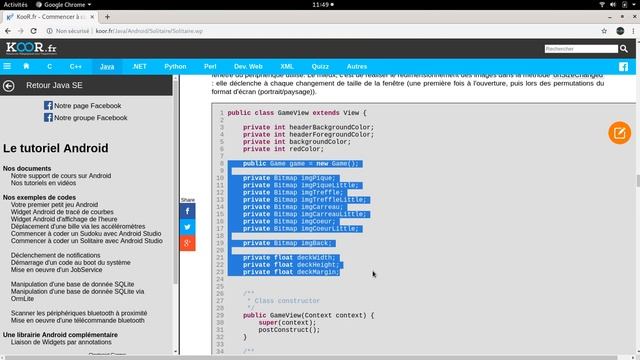Click the back arrow next to Retour Java SE

point(9,86)
